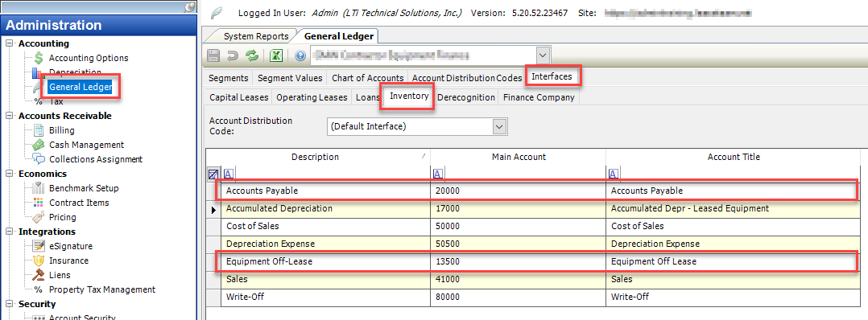Image resolution: width=868 pixels, height=320 pixels.
Task: Click the 'Accounts Payable' Description cell
Action: [x=325, y=191]
